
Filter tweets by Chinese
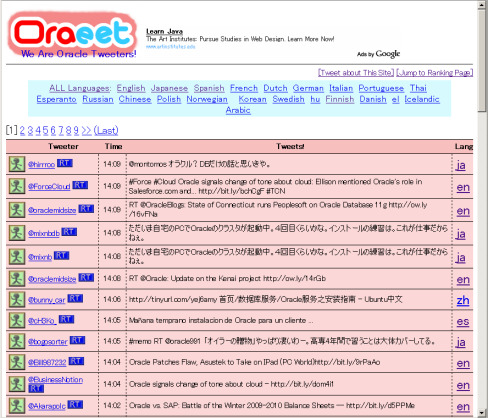[135, 99]
